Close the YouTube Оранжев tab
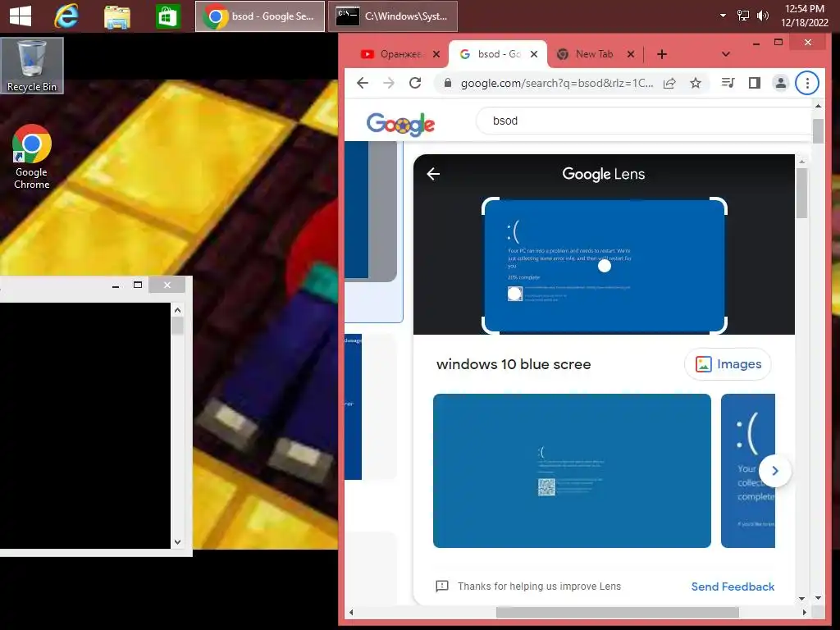The width and height of the screenshot is (840, 630). pyautogui.click(x=436, y=54)
